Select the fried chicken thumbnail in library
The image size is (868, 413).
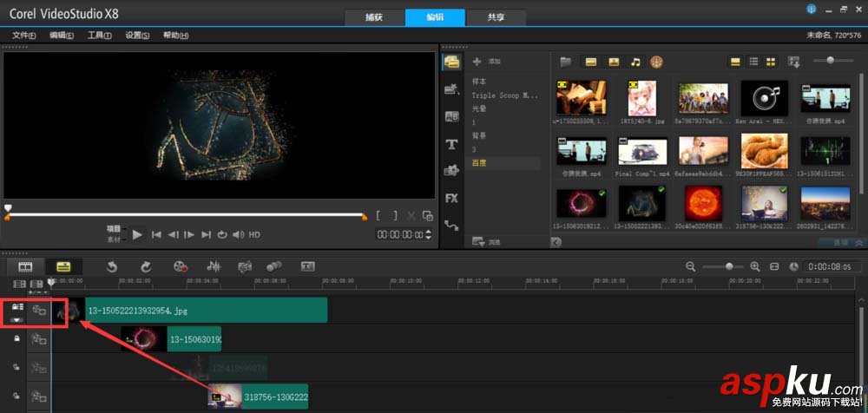click(764, 151)
